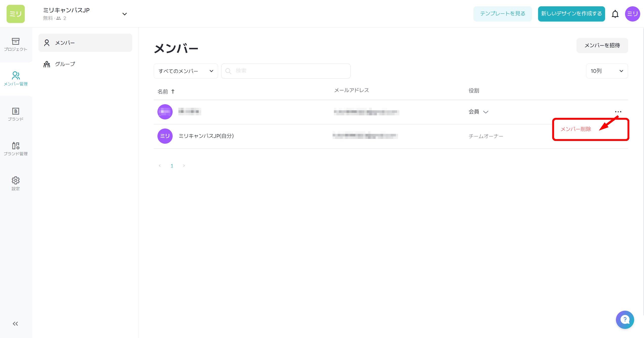Select メンバー削除 from the context menu
Image resolution: width=644 pixels, height=338 pixels.
576,129
